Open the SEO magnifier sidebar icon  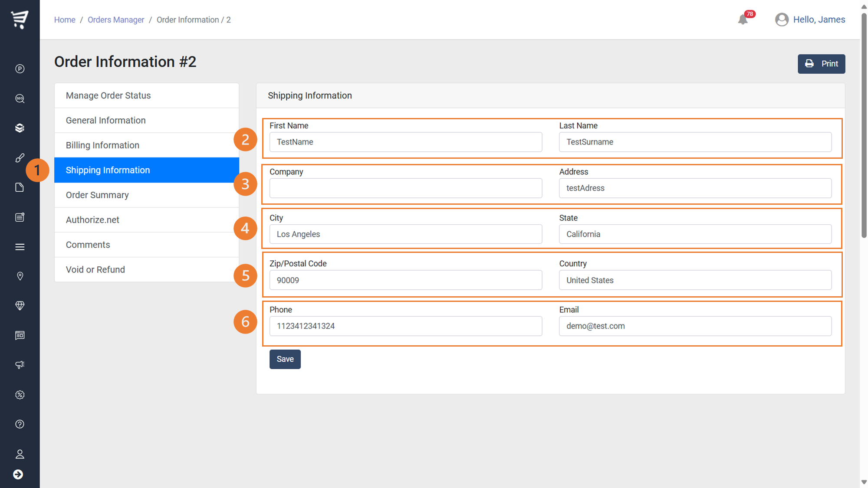click(x=20, y=98)
